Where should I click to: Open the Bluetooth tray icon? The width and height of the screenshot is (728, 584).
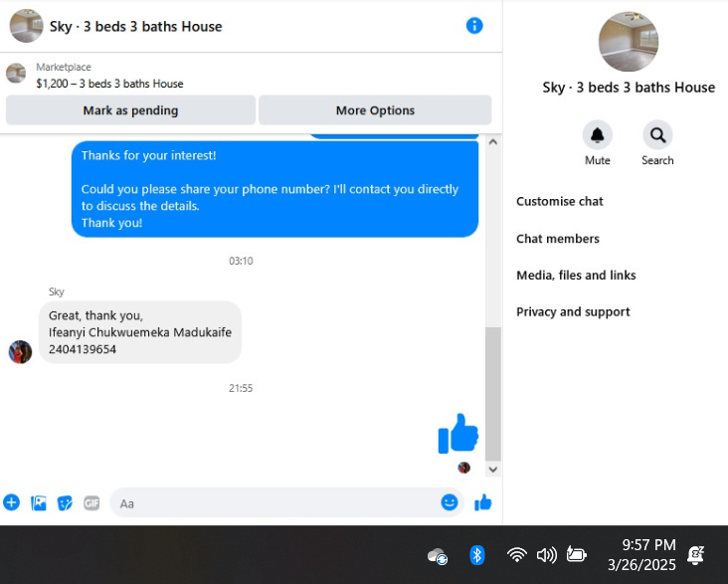pos(476,555)
